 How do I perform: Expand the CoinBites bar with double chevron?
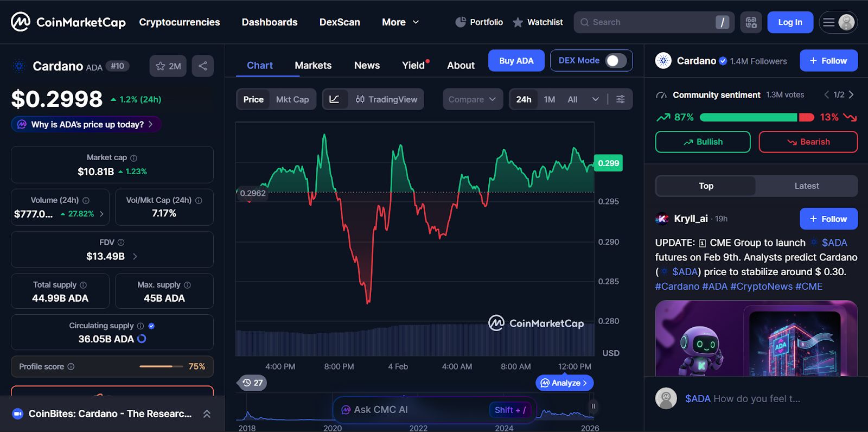pos(207,414)
